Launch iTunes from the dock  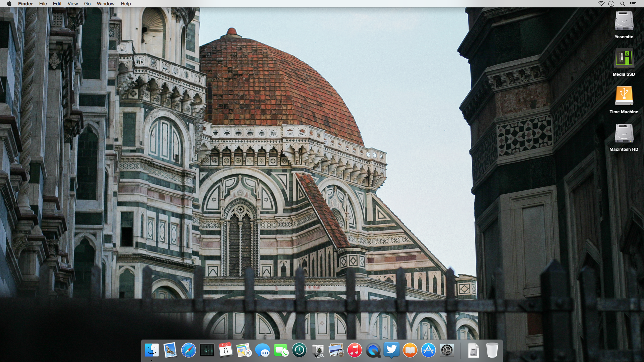pyautogui.click(x=355, y=351)
